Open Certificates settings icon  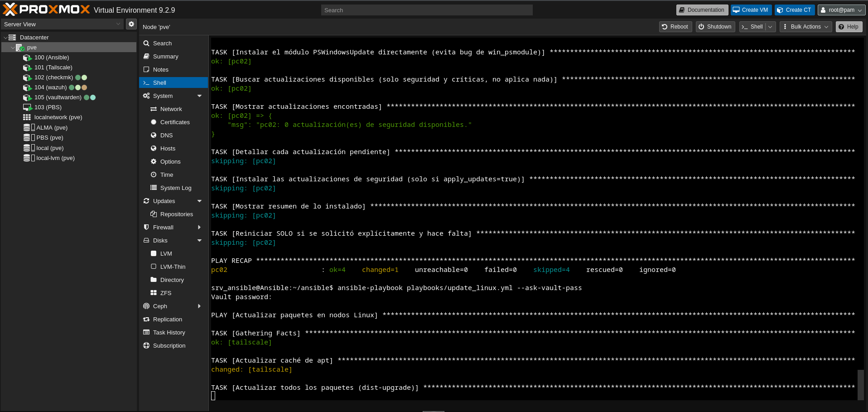pyautogui.click(x=154, y=122)
